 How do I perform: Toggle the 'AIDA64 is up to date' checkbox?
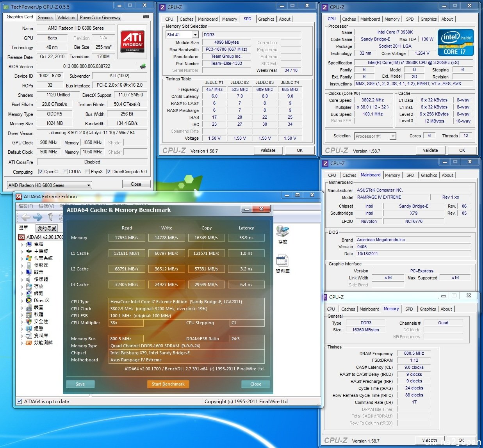[19, 401]
